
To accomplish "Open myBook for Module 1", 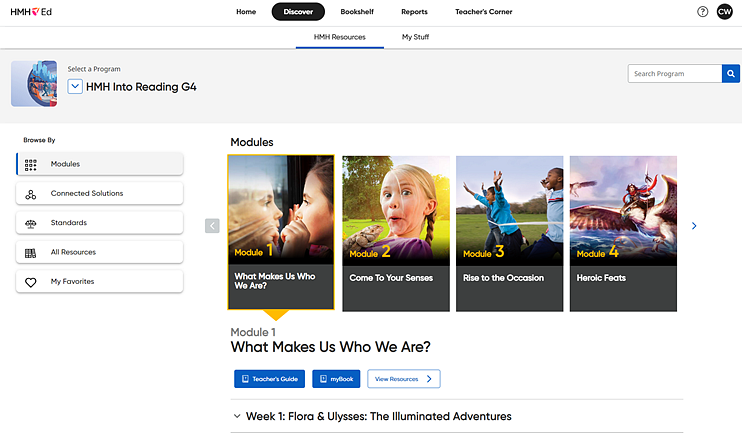I will pos(336,379).
